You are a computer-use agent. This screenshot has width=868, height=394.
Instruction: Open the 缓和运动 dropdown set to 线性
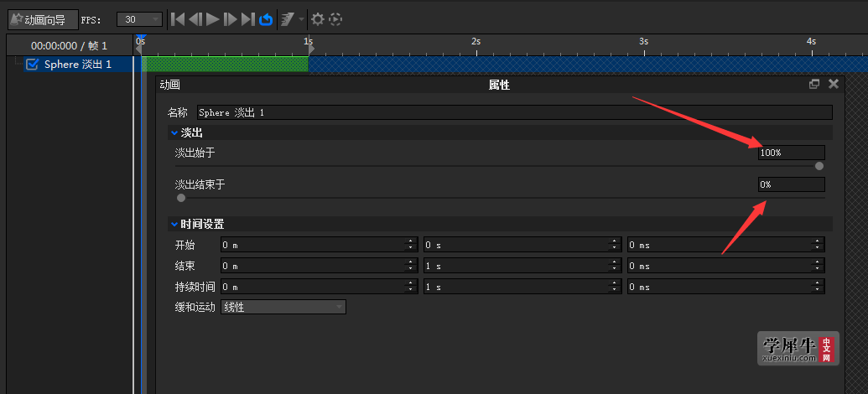(283, 307)
